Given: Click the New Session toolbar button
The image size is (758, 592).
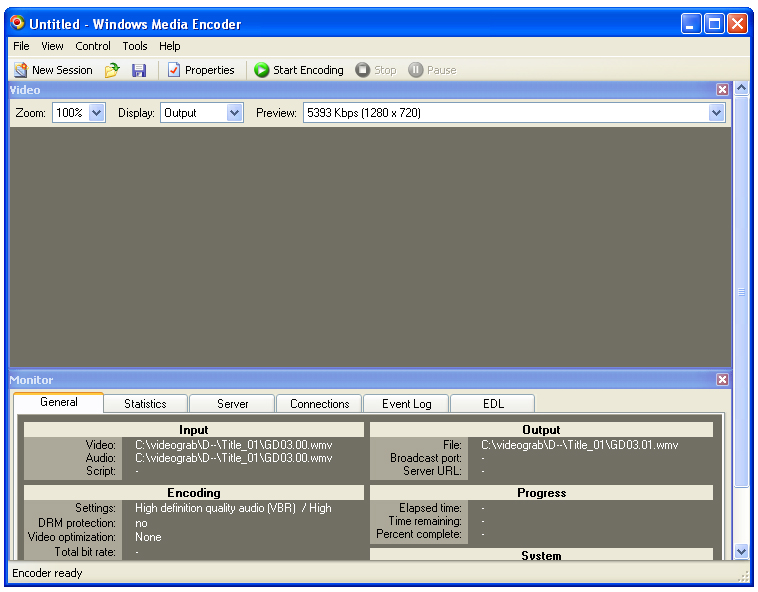Looking at the screenshot, I should pos(53,70).
